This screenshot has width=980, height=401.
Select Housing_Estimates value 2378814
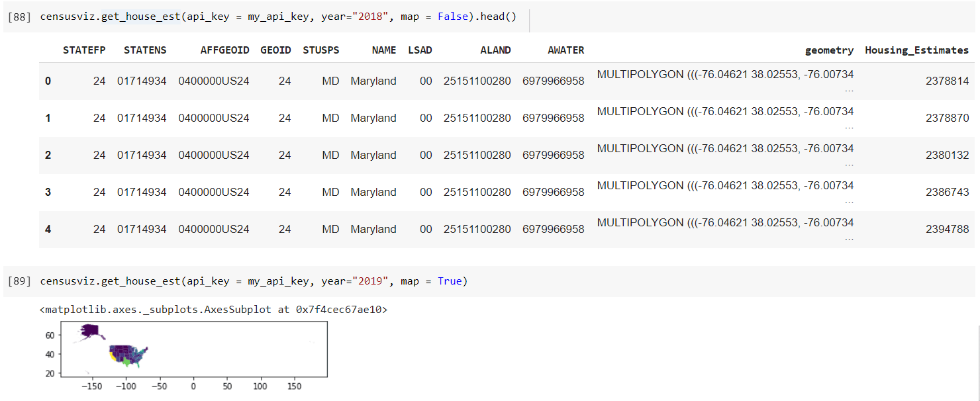[947, 81]
